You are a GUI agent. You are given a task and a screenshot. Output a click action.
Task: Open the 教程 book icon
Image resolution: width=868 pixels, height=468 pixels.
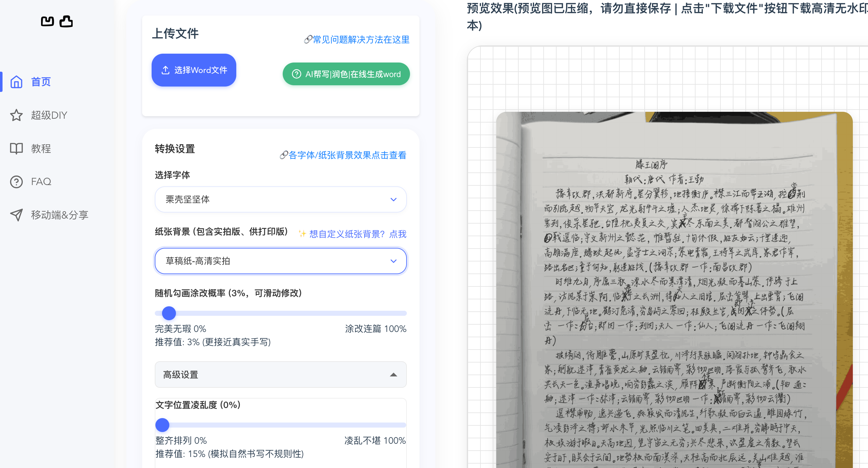[16, 148]
